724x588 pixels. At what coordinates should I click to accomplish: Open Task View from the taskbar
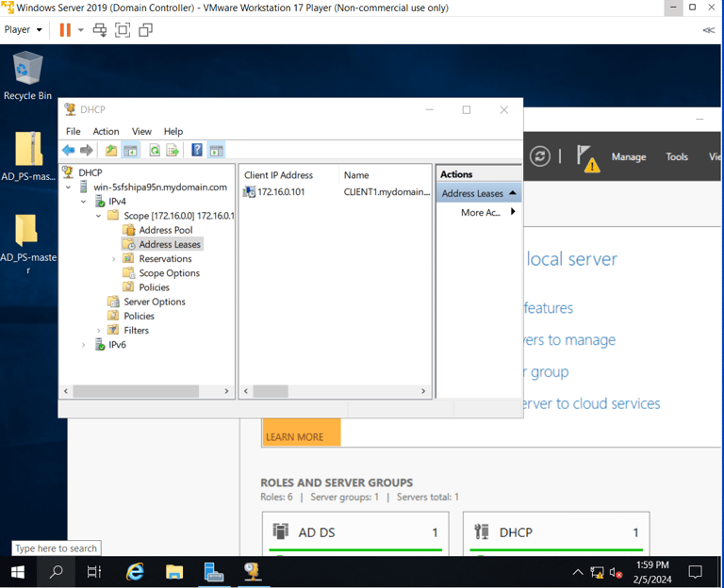[94, 572]
